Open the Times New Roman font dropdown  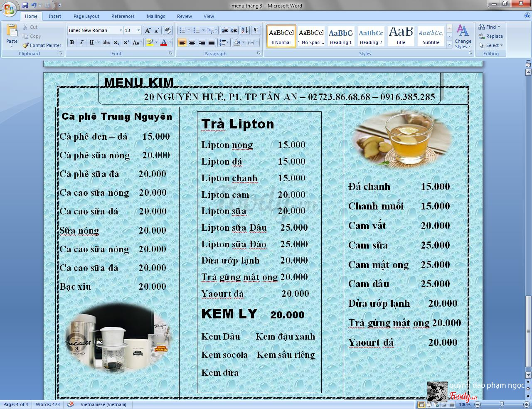click(x=121, y=30)
